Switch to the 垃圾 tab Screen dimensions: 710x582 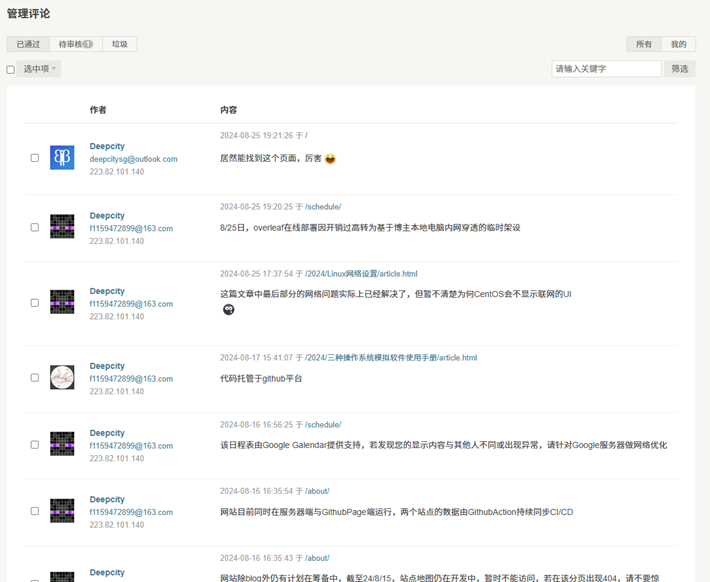coord(120,44)
